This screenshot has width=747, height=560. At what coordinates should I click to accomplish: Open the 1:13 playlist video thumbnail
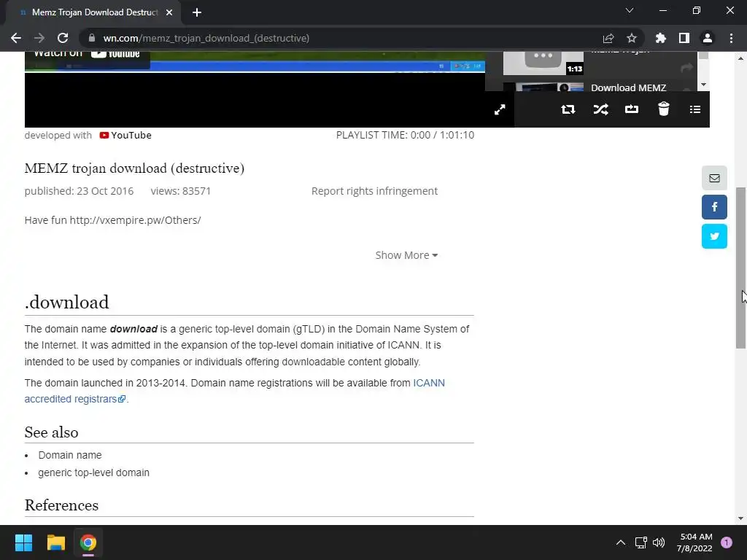[x=543, y=63]
